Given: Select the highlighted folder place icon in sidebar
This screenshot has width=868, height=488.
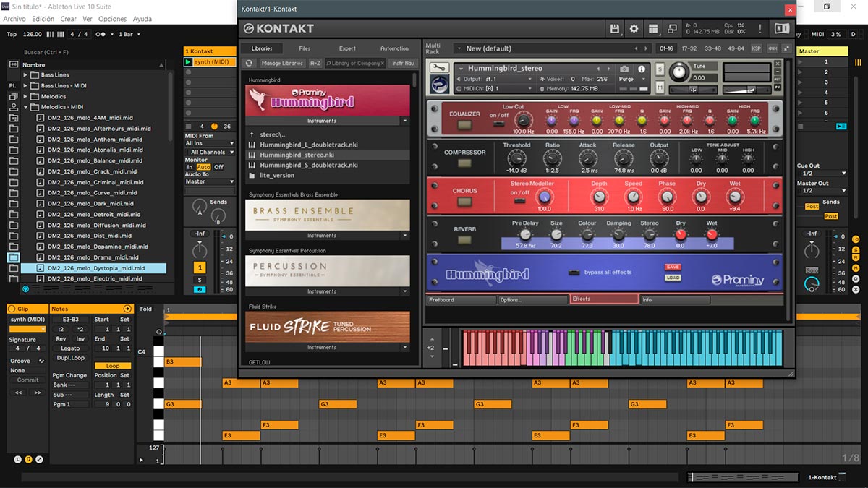Looking at the screenshot, I should (14, 257).
